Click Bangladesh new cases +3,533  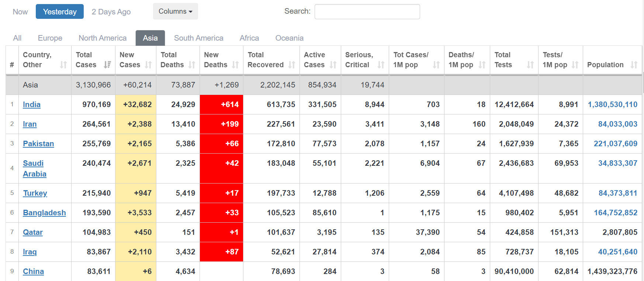pos(136,213)
